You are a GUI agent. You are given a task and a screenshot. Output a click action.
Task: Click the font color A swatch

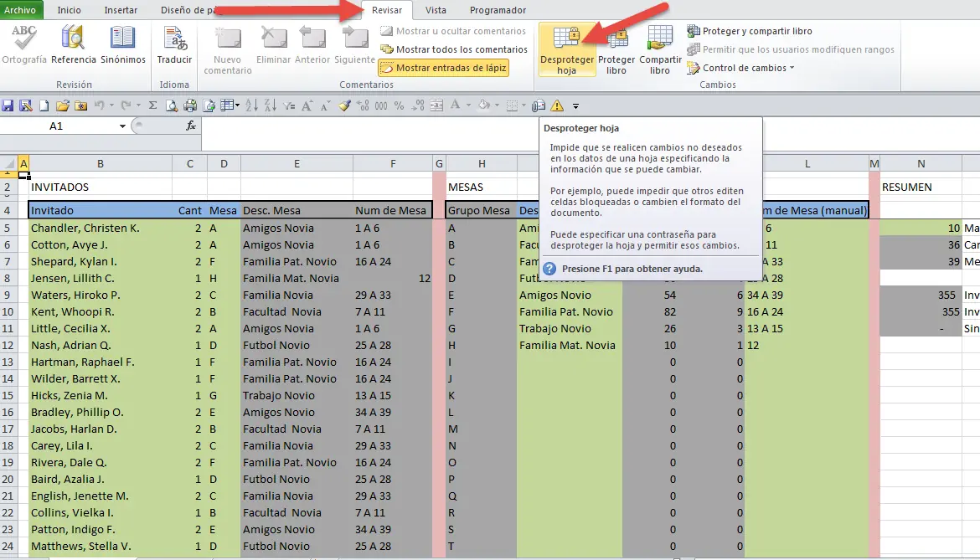(x=455, y=105)
